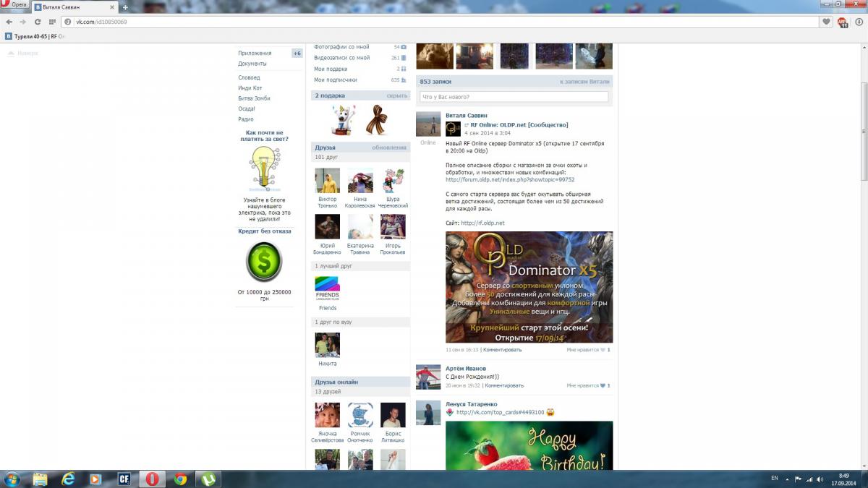Image resolution: width=868 pixels, height=488 pixels.
Task: Open Ромчик Онопченко's online avatar
Action: pos(360,415)
